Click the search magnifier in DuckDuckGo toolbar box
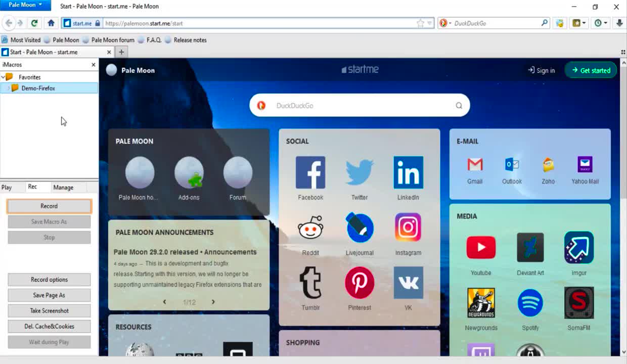 tap(545, 23)
